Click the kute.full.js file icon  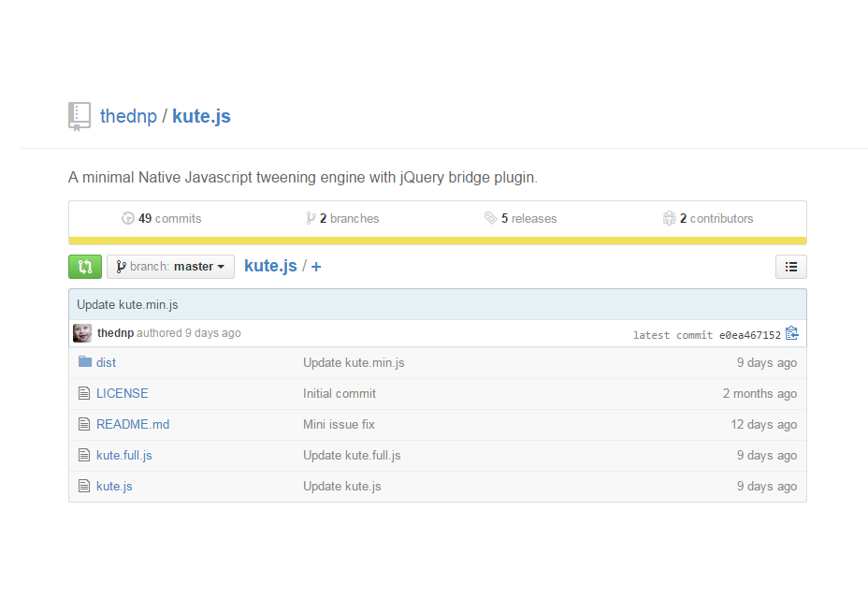click(x=84, y=455)
